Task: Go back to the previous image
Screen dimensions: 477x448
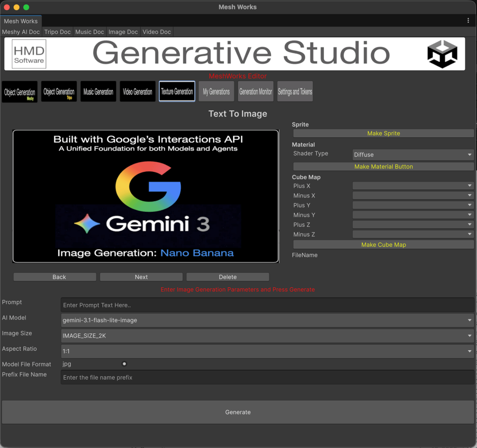Action: pos(55,277)
